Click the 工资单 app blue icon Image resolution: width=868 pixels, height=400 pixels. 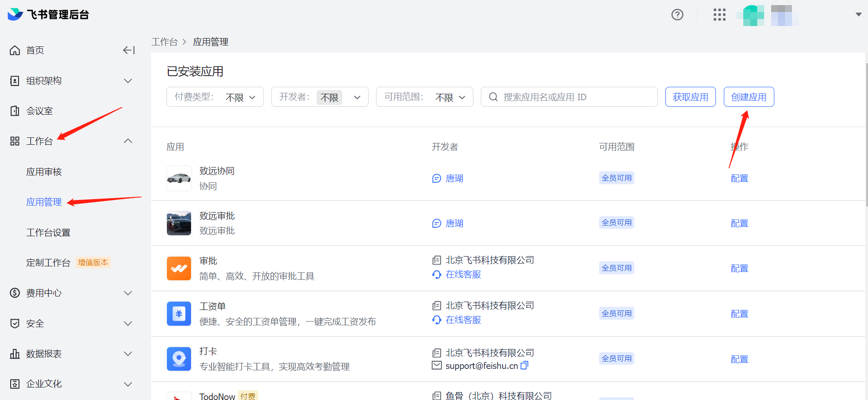tap(179, 314)
